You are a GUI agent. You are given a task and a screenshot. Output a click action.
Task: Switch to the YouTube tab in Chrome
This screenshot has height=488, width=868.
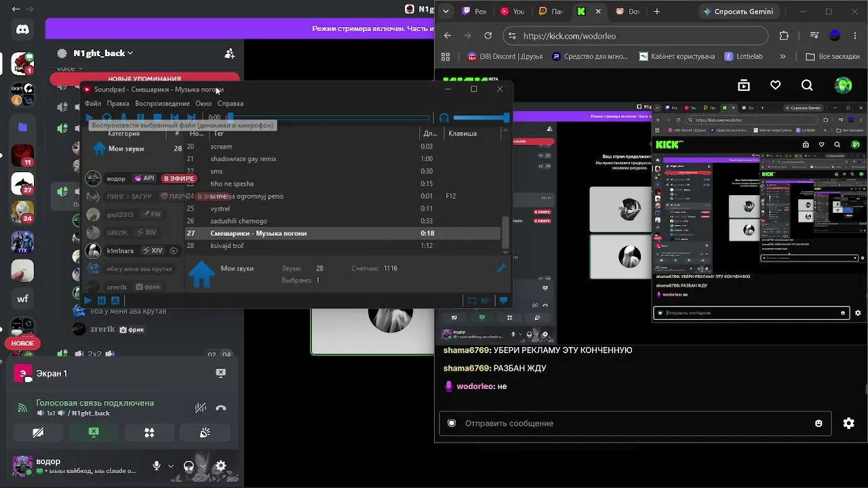[513, 12]
